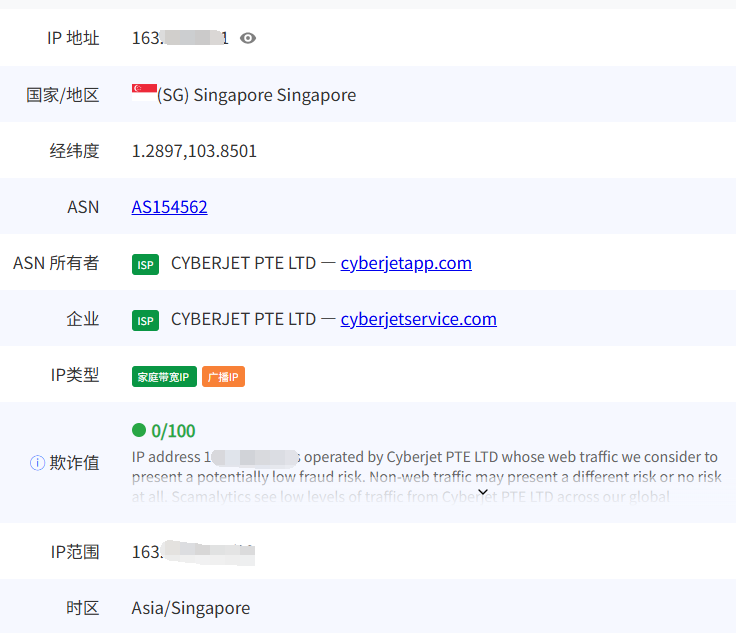Visit the cyberjetapp.com link
Image resolution: width=736 pixels, height=633 pixels.
pos(406,263)
